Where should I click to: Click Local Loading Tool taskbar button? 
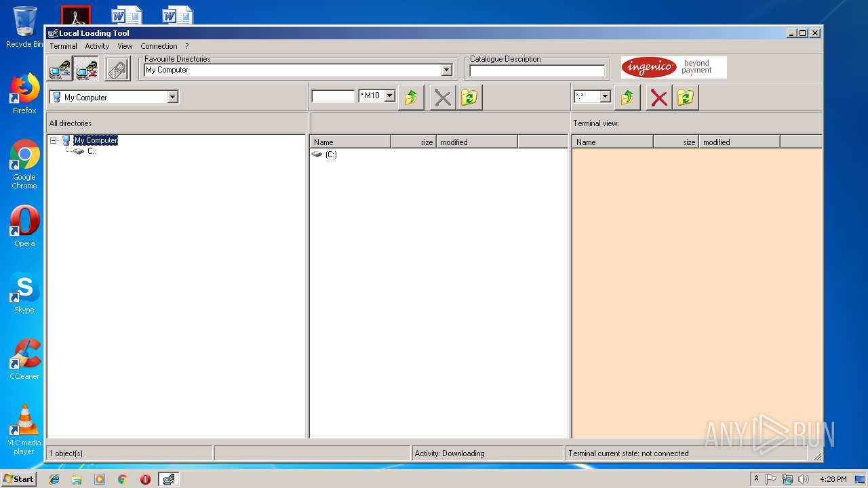pyautogui.click(x=169, y=479)
